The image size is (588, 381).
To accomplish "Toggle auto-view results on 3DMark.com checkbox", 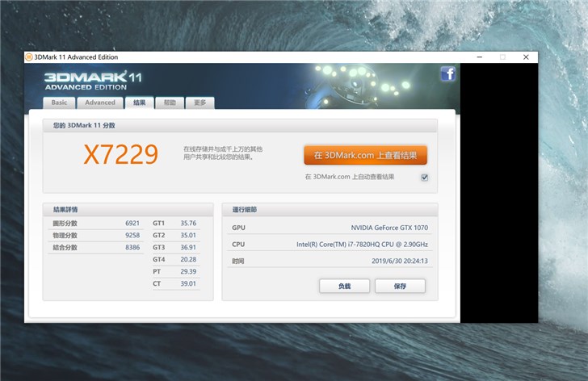I will click(425, 178).
